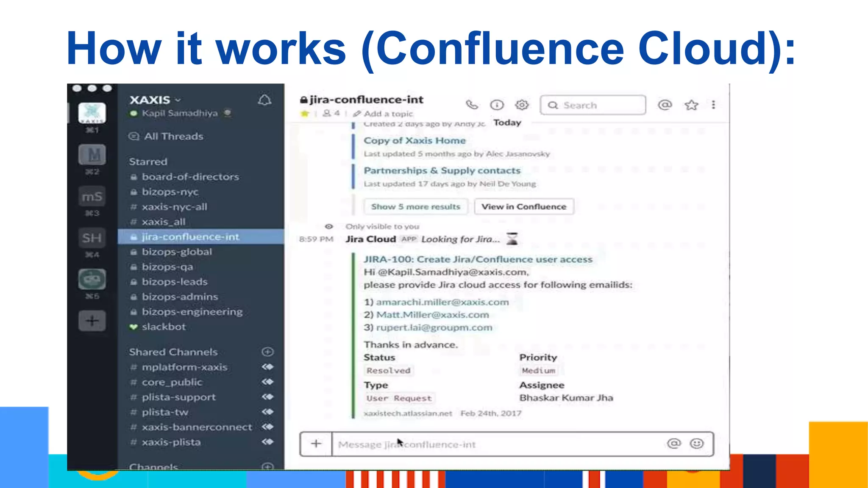Click the Resolved status value
Screen dimensions: 868x488
389,371
